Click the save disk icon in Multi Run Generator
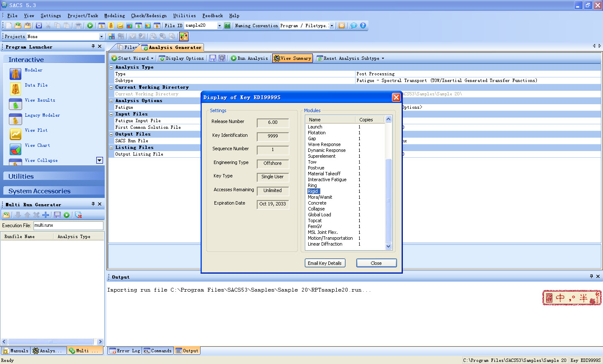603x364 pixels. click(57, 215)
